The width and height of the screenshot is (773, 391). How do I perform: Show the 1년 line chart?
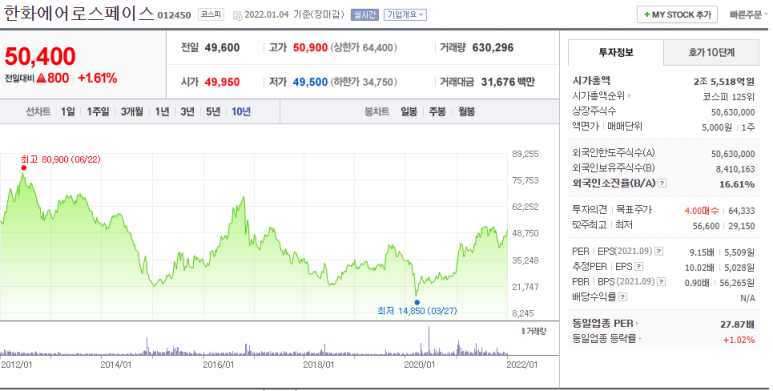162,112
